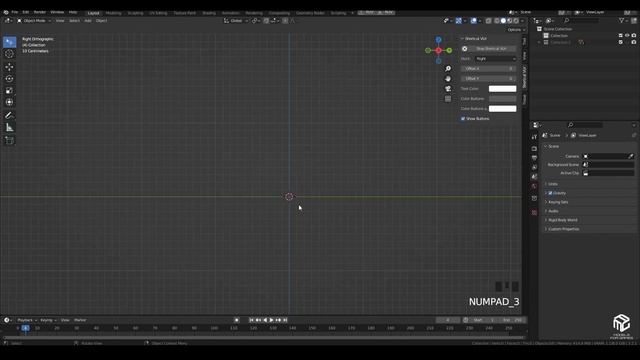Switch perspective/orthographic grid icon in viewport
Screen dimensions: 640x360
[x=448, y=99]
